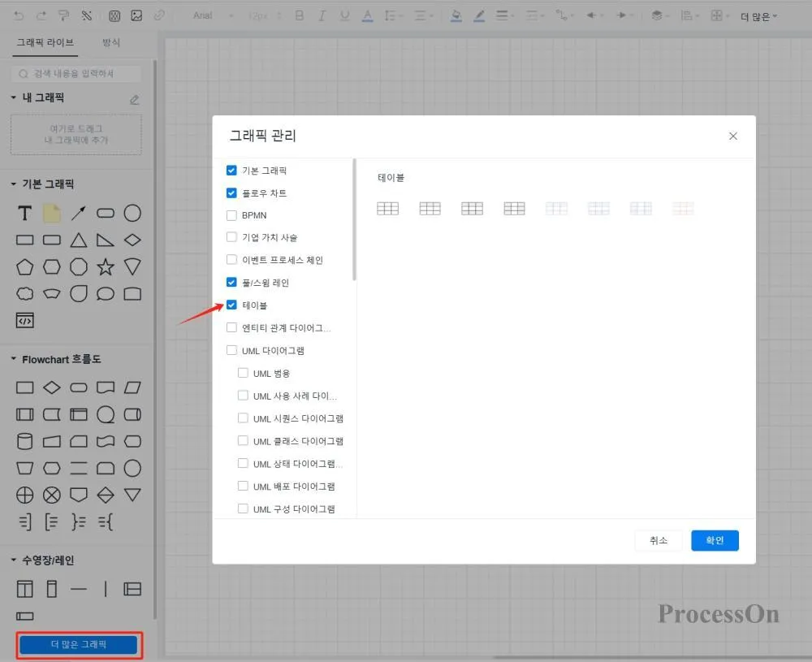Screen dimensions: 812x662
Task: Open the line color pen tool
Action: click(x=479, y=15)
